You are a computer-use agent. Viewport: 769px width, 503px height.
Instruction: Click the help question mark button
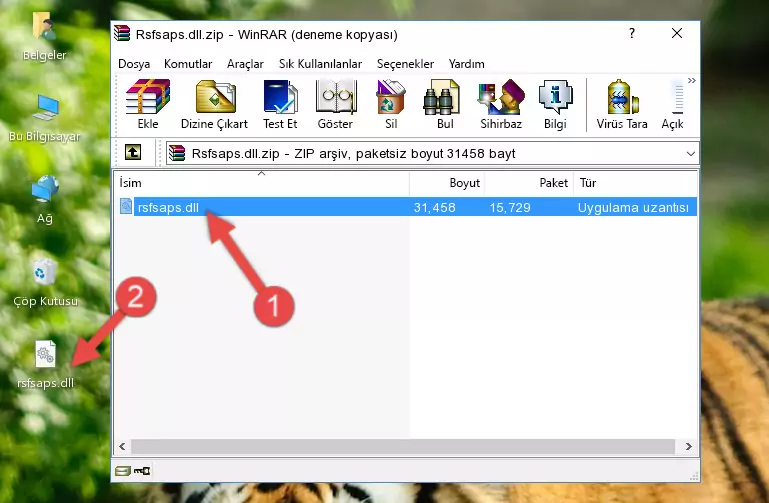click(x=632, y=33)
